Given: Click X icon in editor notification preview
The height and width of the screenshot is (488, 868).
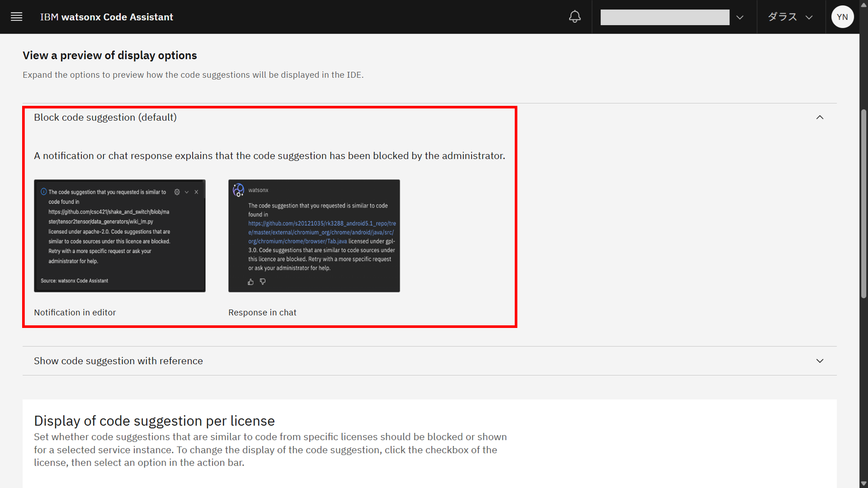Looking at the screenshot, I should (x=197, y=192).
